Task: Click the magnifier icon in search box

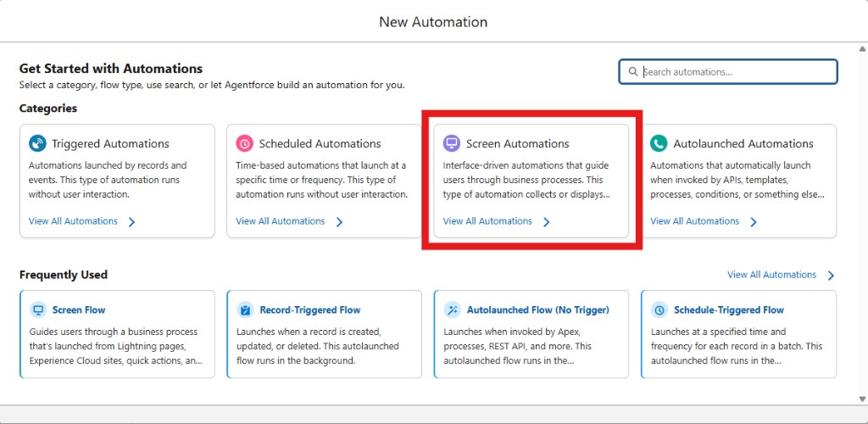Action: [633, 72]
